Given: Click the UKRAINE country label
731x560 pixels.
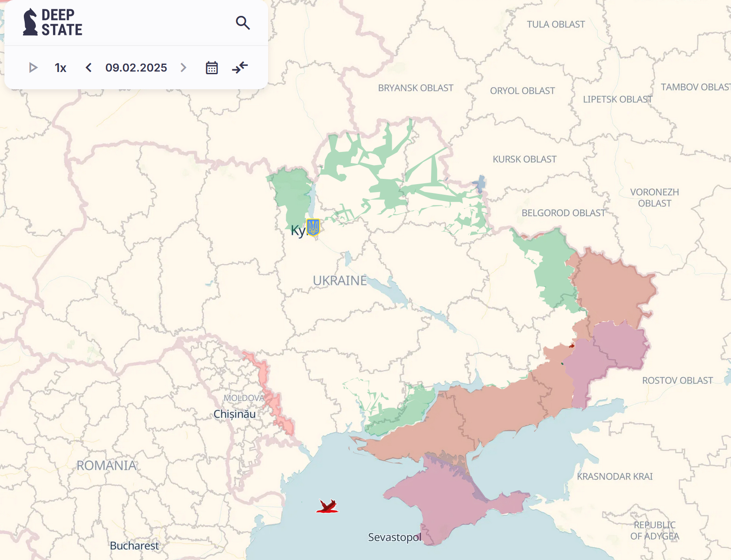Looking at the screenshot, I should 340,280.
